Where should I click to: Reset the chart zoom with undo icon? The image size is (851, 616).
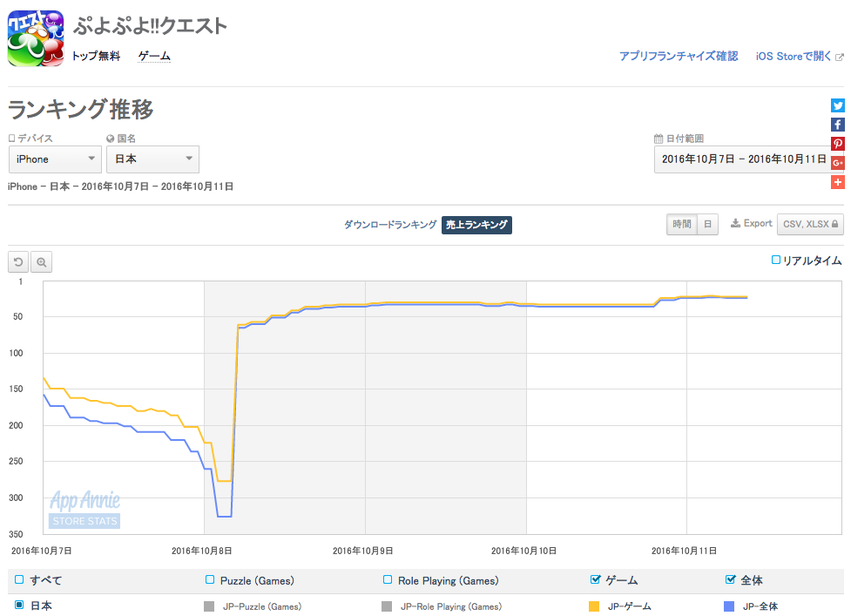(x=18, y=262)
